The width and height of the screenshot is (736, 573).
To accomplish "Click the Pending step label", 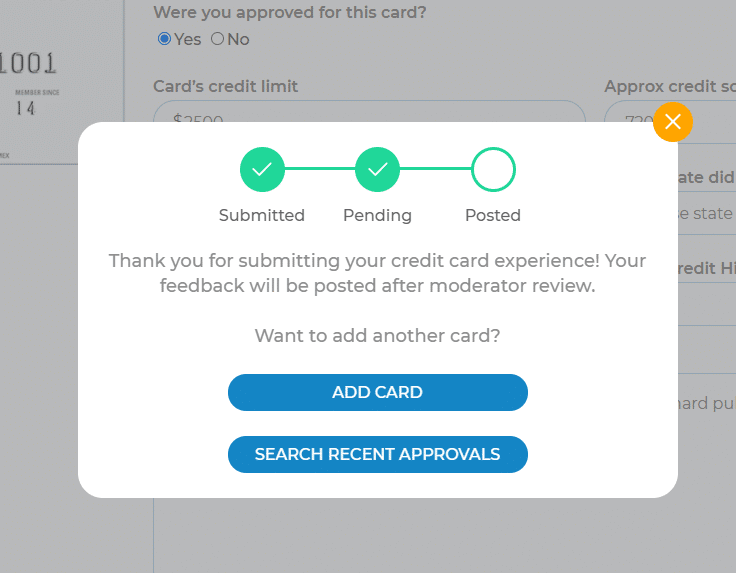I will point(377,215).
